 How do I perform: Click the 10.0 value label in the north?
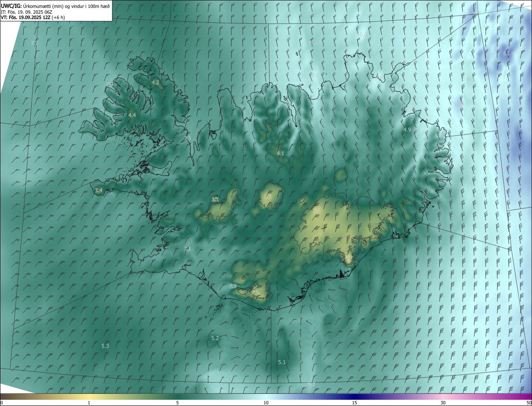[362, 35]
